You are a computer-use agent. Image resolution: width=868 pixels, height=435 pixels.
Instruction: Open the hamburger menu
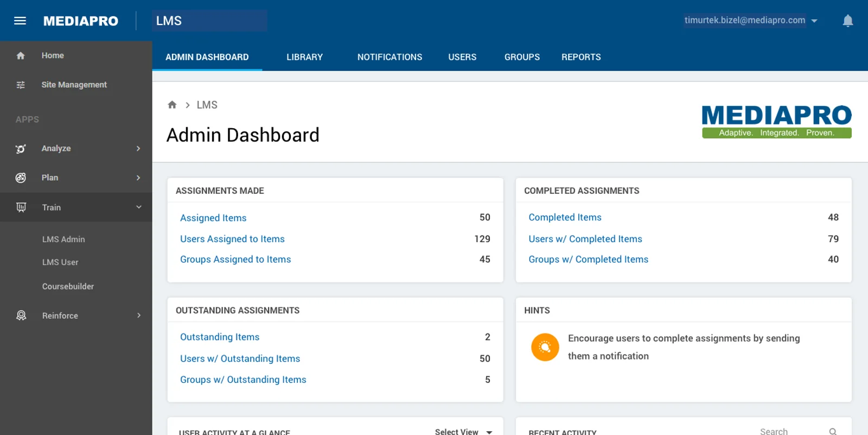(20, 21)
